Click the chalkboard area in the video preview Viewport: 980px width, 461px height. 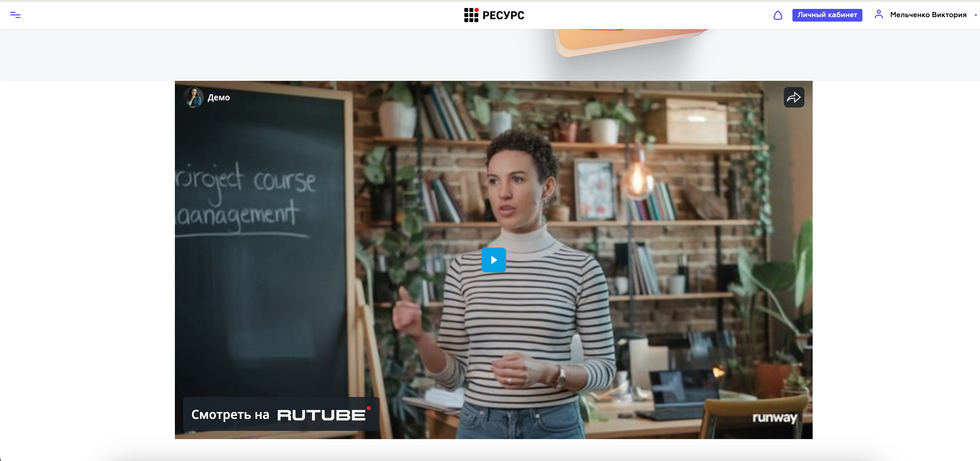click(259, 243)
